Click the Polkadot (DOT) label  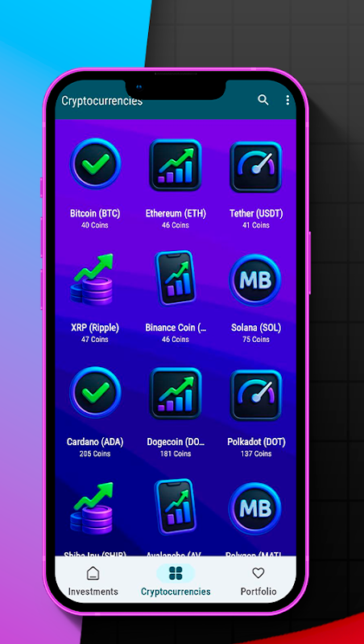[x=256, y=442]
